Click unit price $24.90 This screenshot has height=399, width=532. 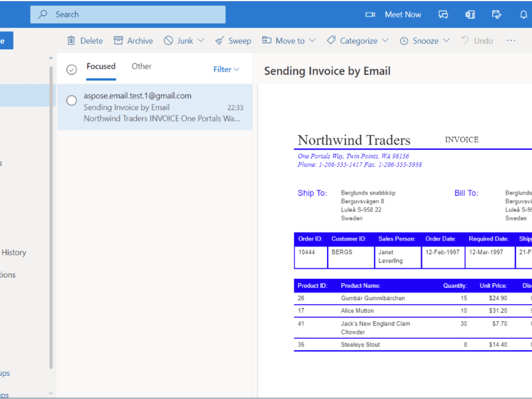click(x=498, y=298)
